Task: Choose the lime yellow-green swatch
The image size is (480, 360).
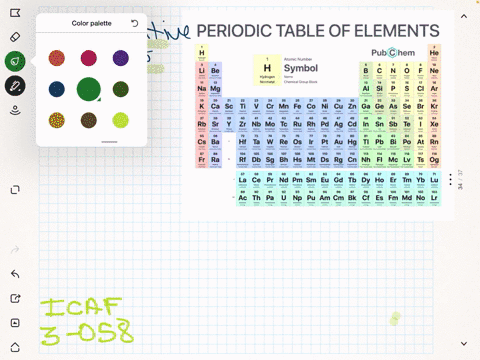Action: tap(121, 120)
